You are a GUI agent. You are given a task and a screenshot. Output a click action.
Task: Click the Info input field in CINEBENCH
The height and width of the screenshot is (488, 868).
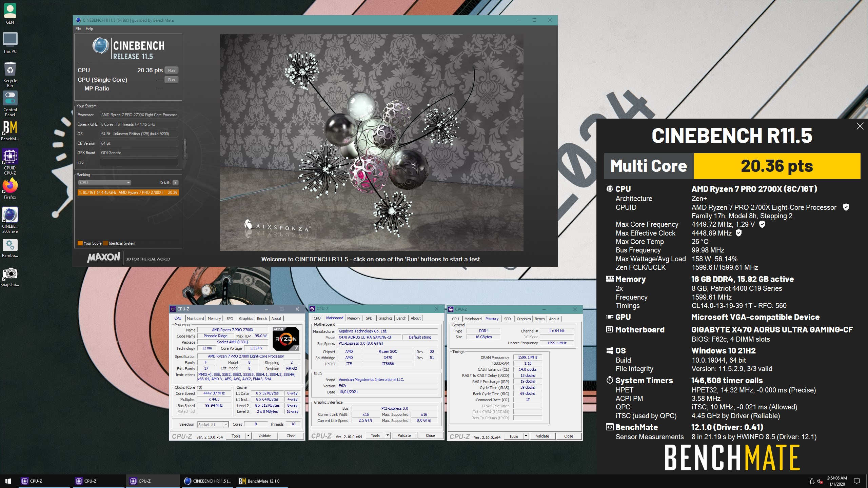139,162
